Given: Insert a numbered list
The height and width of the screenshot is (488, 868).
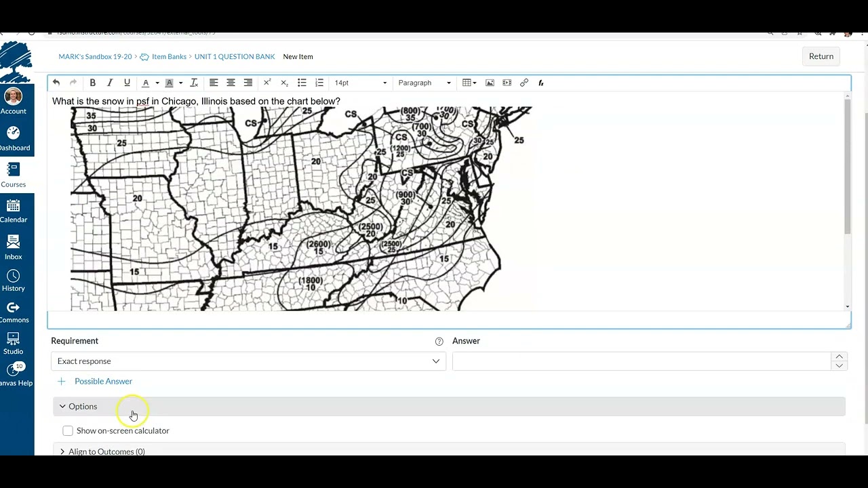Looking at the screenshot, I should pos(319,83).
